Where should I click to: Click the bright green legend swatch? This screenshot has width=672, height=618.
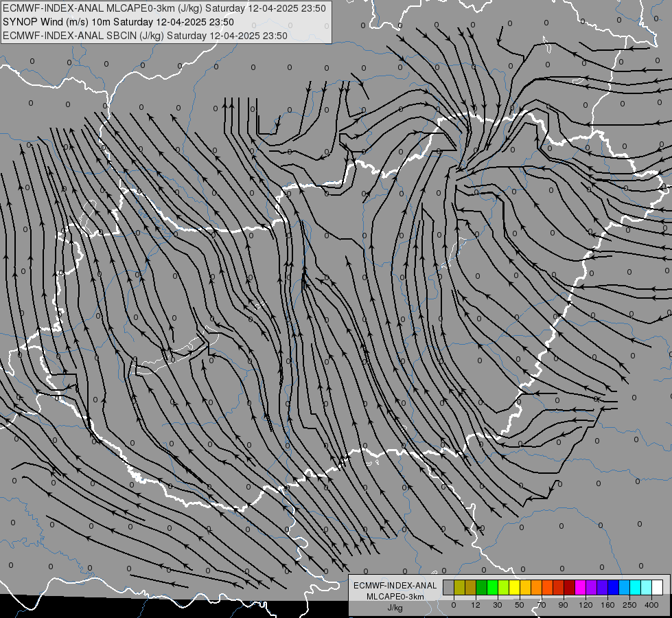coord(492,587)
